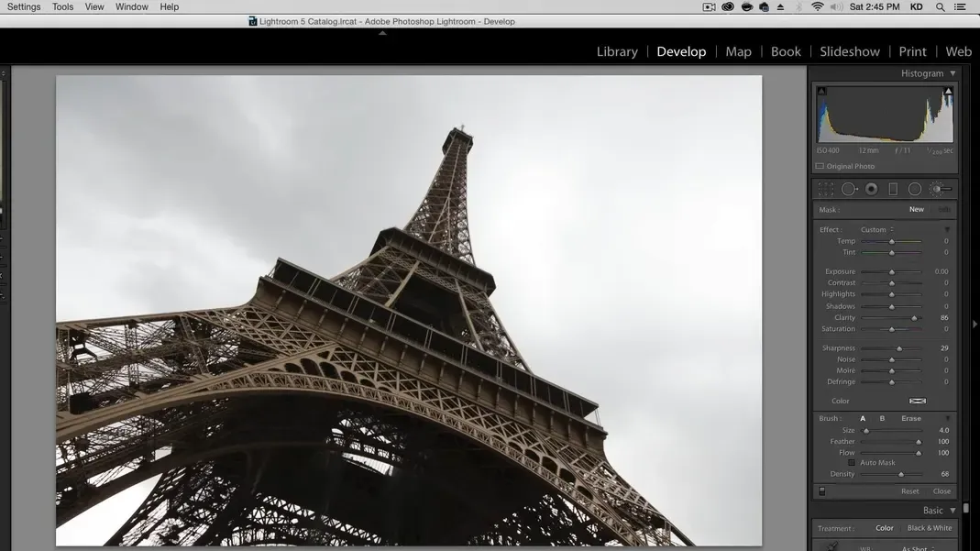Toggle highlight clipping indicator in histogram
Screen dimensions: 980x551
pyautogui.click(x=948, y=91)
